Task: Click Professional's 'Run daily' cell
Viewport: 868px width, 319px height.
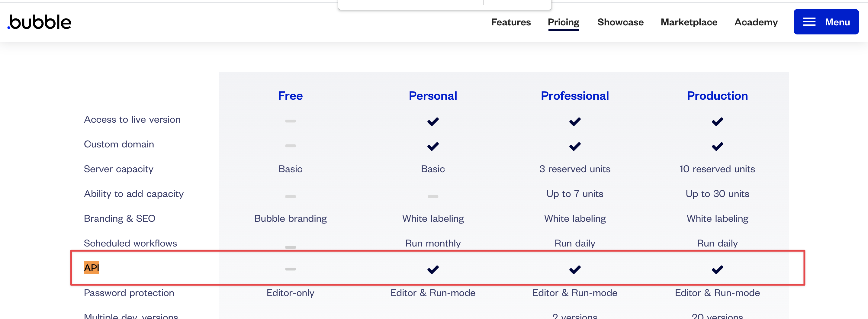Action: tap(574, 243)
